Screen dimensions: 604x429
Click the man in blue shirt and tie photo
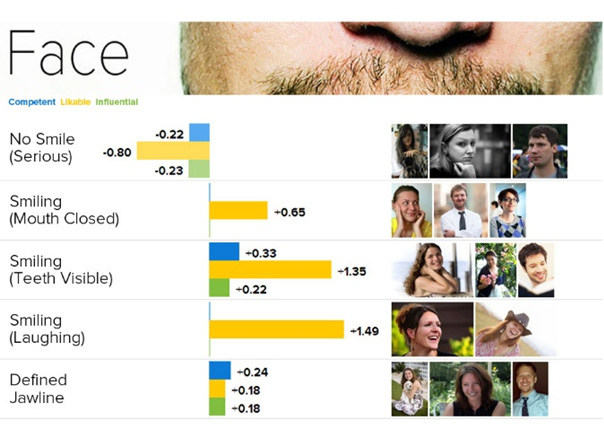[x=530, y=389]
